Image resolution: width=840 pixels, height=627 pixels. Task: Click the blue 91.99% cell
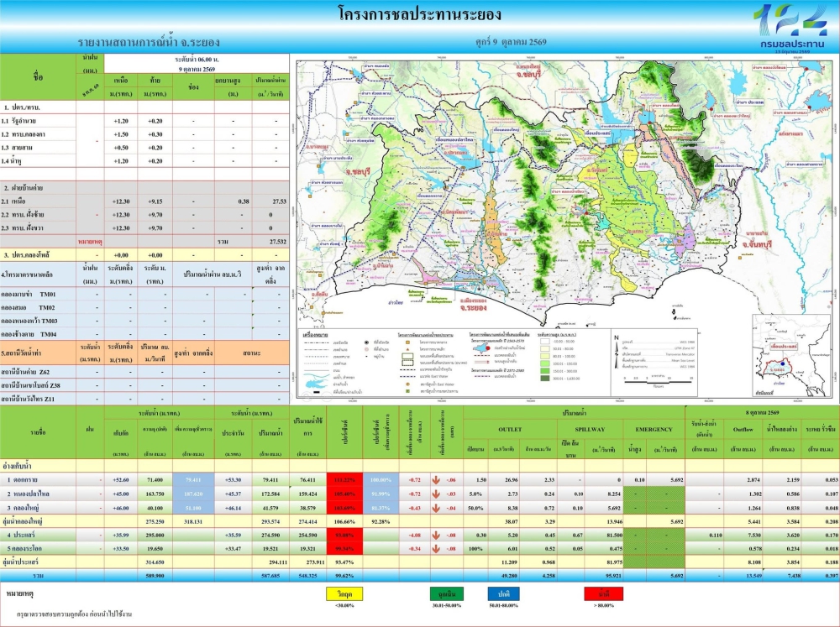click(381, 494)
